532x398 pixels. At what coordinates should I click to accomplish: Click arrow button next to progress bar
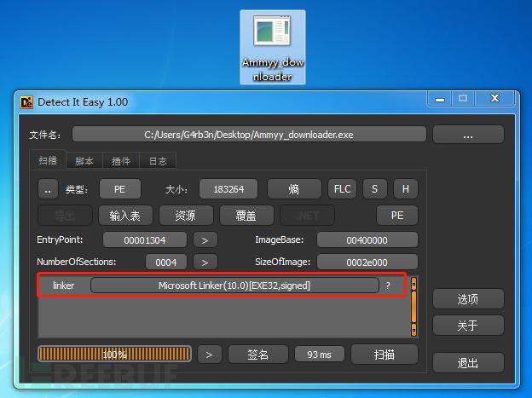[210, 355]
